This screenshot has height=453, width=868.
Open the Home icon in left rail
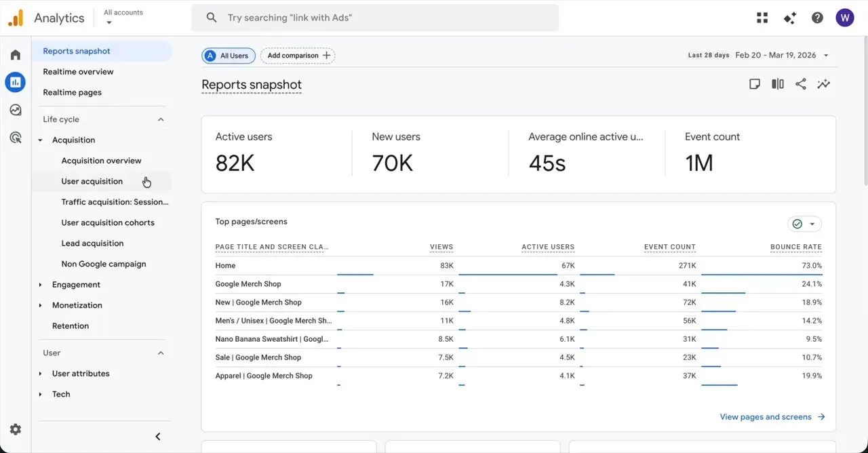(15, 55)
